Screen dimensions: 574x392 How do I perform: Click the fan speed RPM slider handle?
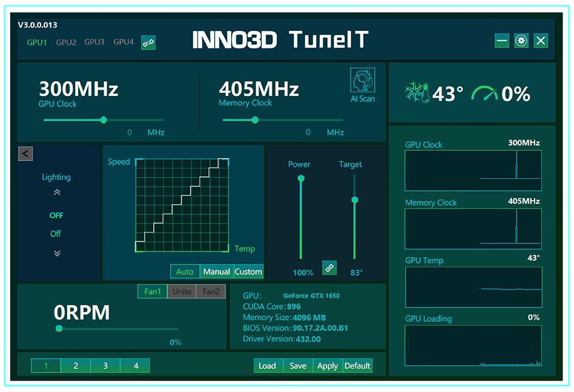(59, 328)
